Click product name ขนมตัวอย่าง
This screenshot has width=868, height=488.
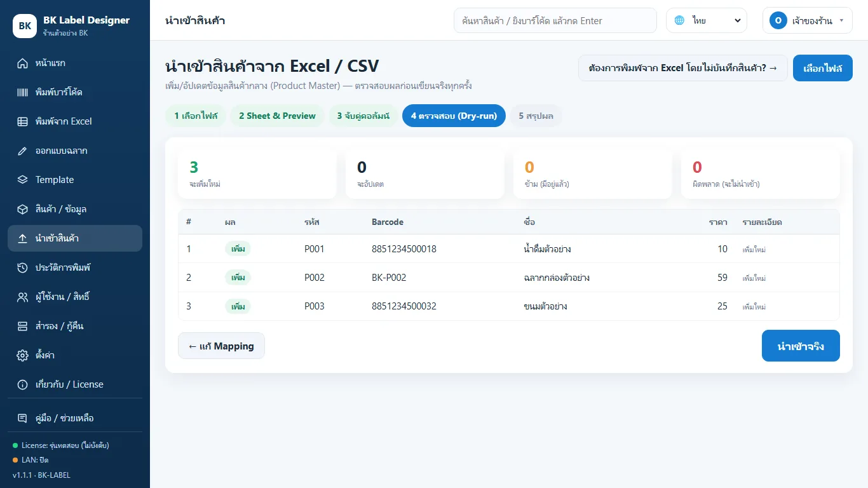(x=545, y=306)
